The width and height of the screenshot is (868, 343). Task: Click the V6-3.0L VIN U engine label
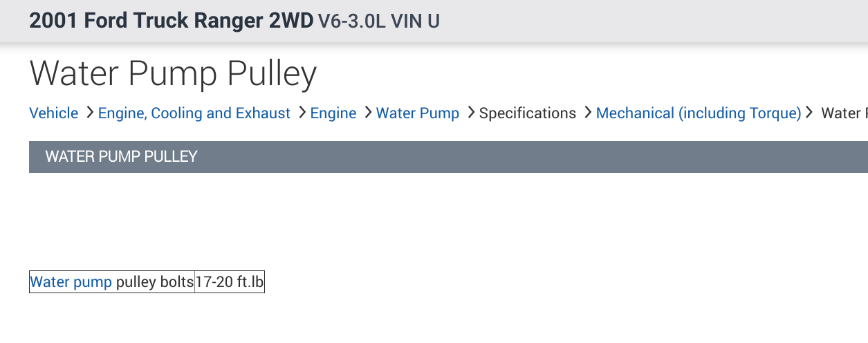pyautogui.click(x=379, y=21)
